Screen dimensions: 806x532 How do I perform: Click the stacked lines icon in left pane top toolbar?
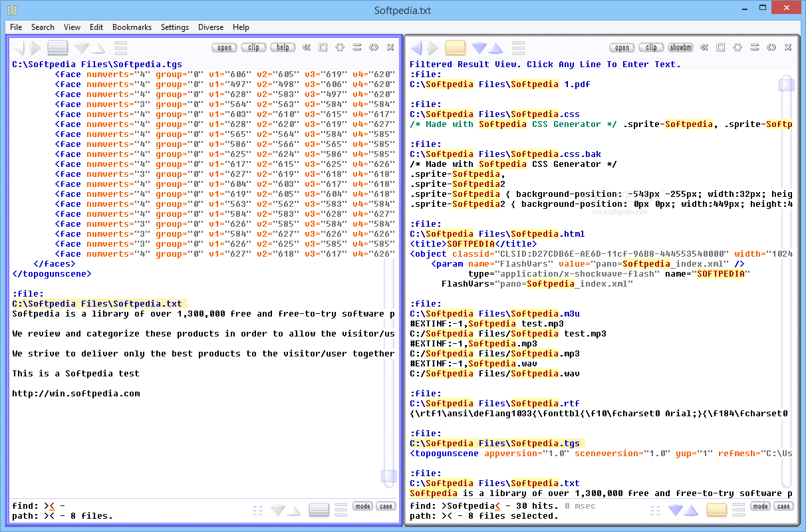point(120,48)
